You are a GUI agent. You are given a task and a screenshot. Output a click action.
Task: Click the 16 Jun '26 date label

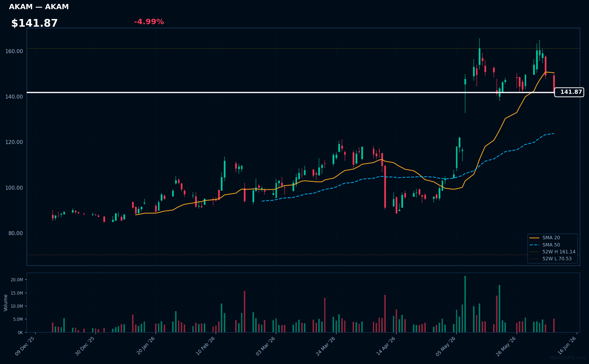[567, 345]
